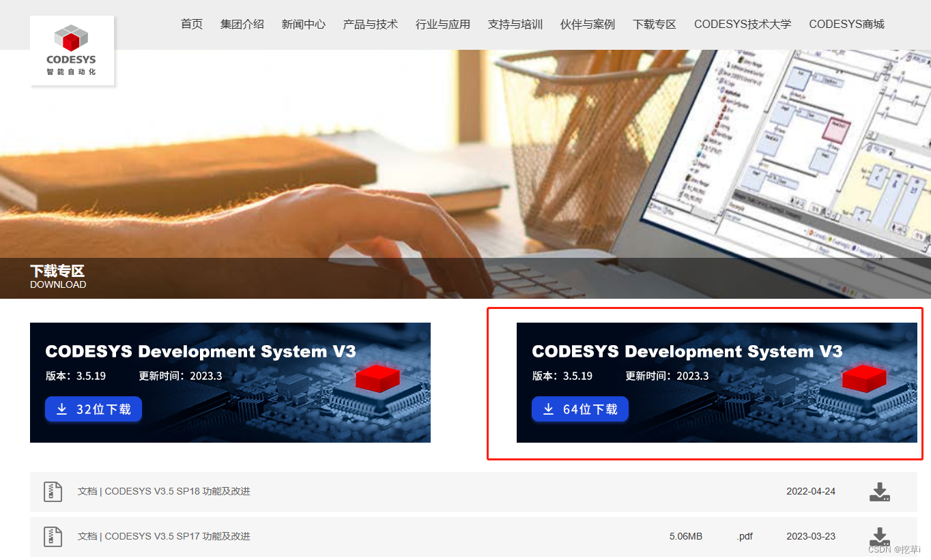
Task: Open the 产品与技术 menu item
Action: pos(370,24)
